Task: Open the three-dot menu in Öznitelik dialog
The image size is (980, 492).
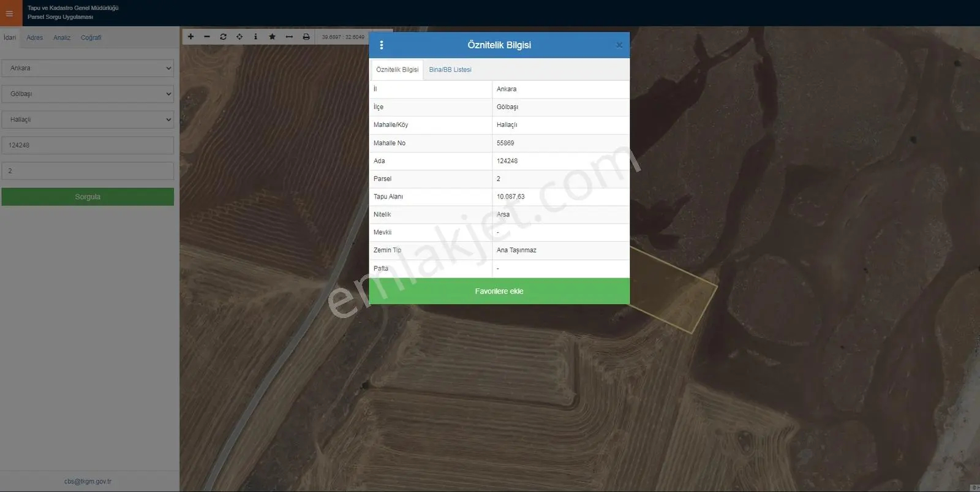Action: point(382,45)
